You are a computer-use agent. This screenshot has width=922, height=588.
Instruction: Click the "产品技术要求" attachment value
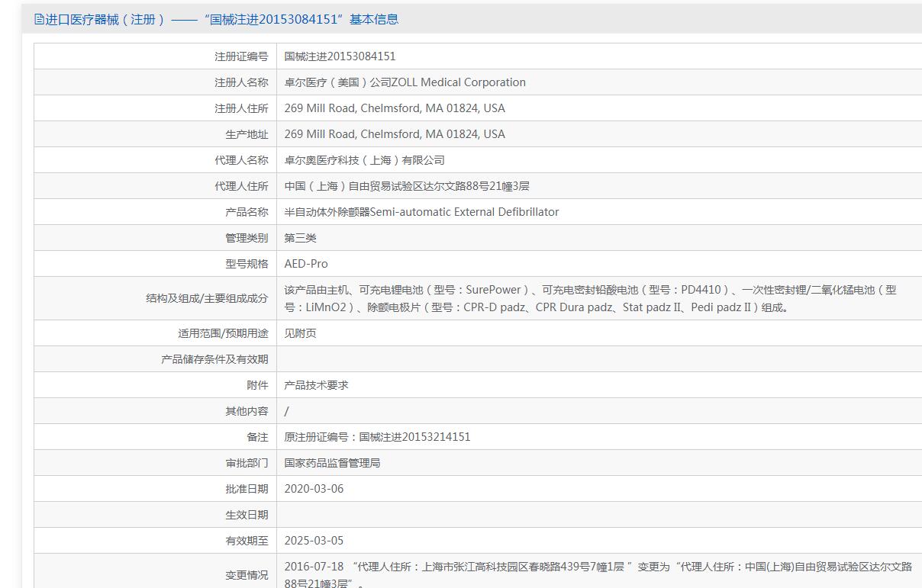316,385
